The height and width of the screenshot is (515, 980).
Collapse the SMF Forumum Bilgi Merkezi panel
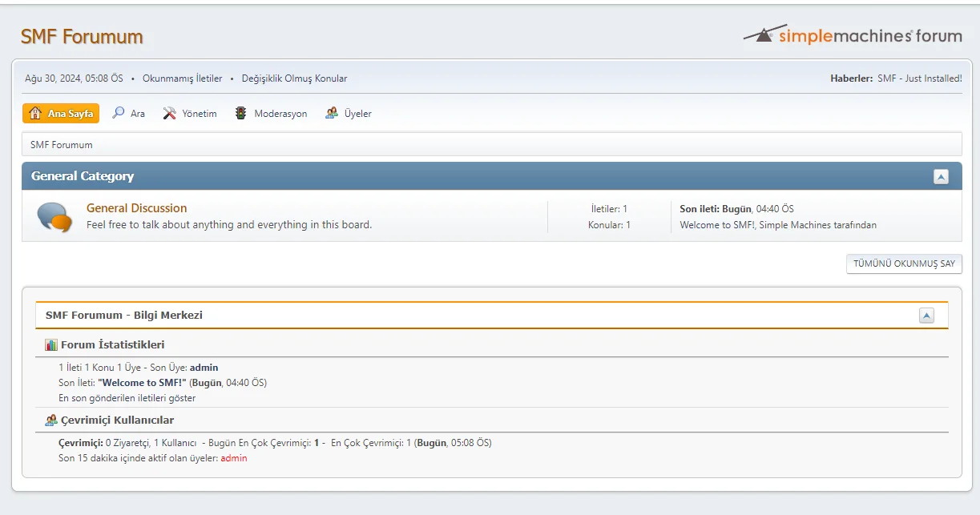(927, 315)
